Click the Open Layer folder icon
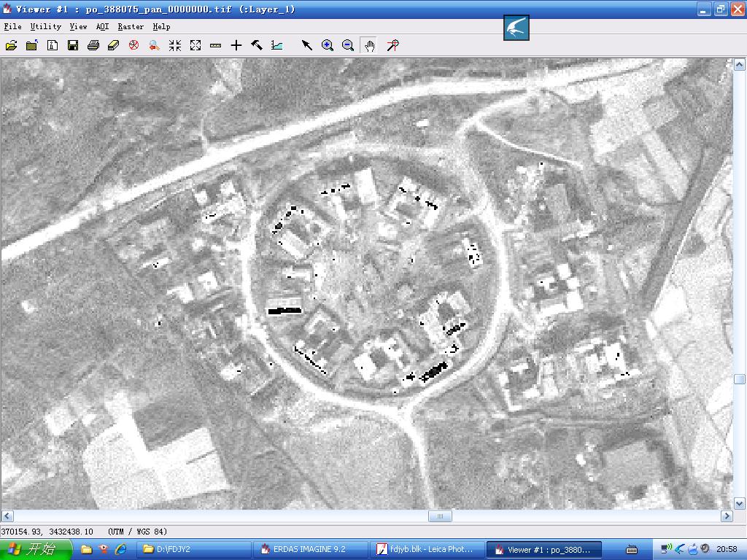 point(12,45)
